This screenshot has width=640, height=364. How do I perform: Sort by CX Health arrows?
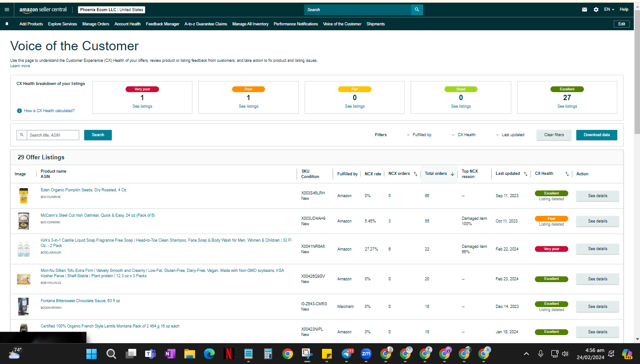567,174
